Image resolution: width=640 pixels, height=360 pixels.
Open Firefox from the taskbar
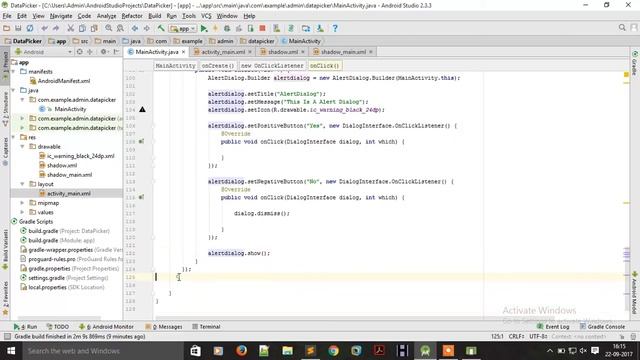pos(241,351)
